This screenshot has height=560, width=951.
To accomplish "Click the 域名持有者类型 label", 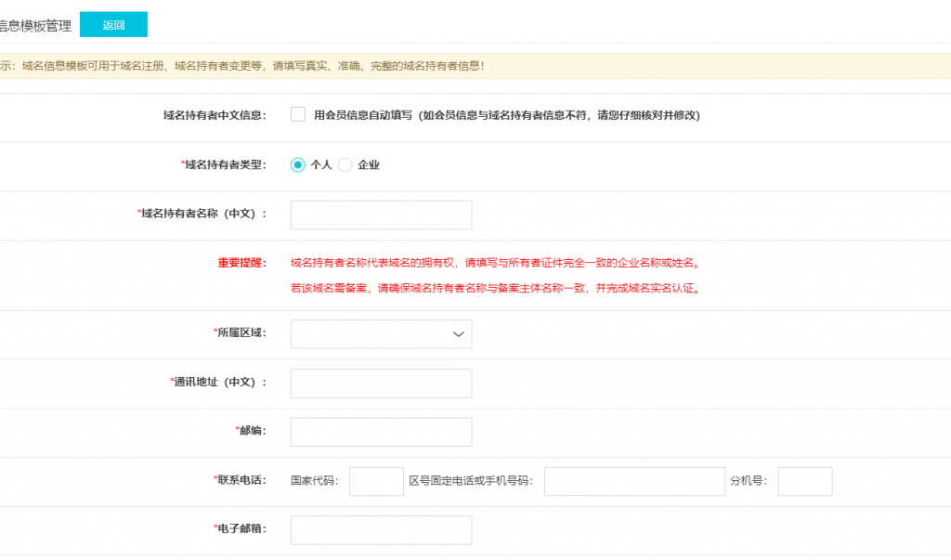I will [x=223, y=164].
